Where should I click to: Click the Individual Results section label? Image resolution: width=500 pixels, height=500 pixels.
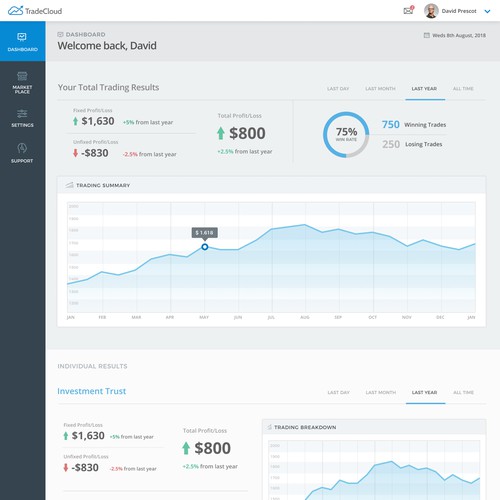[92, 366]
